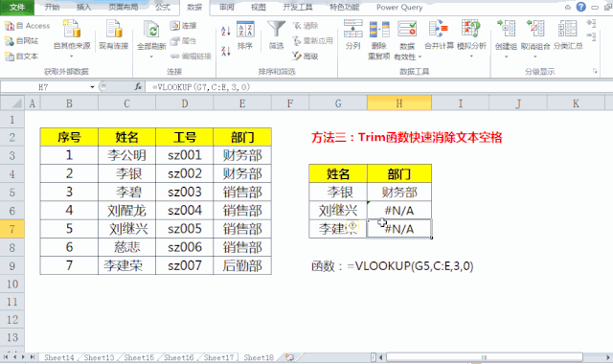Click Insert Function fx button
Viewport: 613px width, 364px height.
(x=138, y=87)
